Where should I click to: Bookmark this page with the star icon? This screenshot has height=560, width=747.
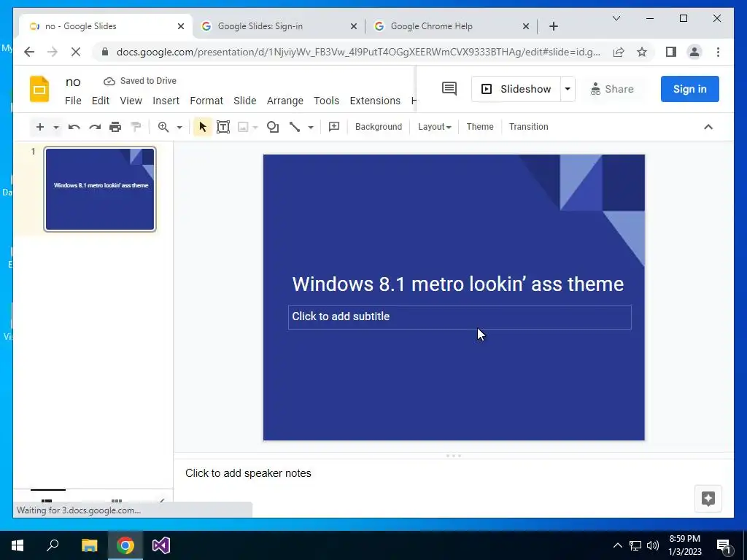(642, 52)
